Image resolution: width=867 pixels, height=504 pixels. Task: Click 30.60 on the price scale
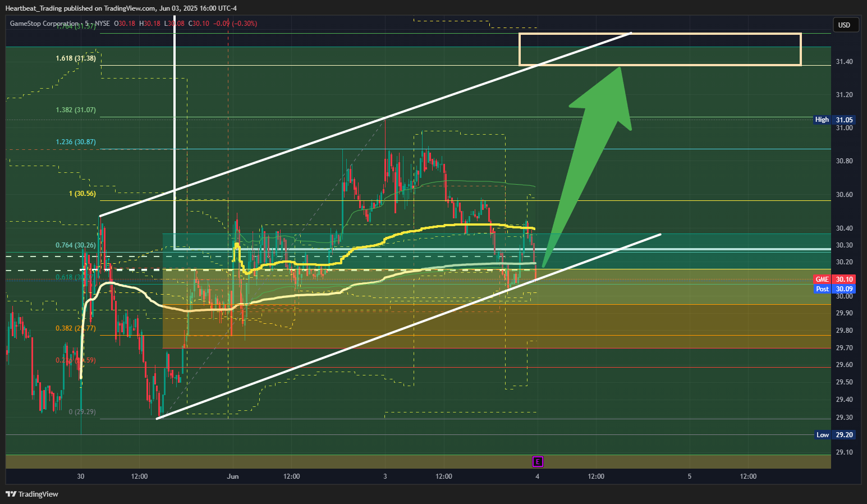(x=844, y=195)
